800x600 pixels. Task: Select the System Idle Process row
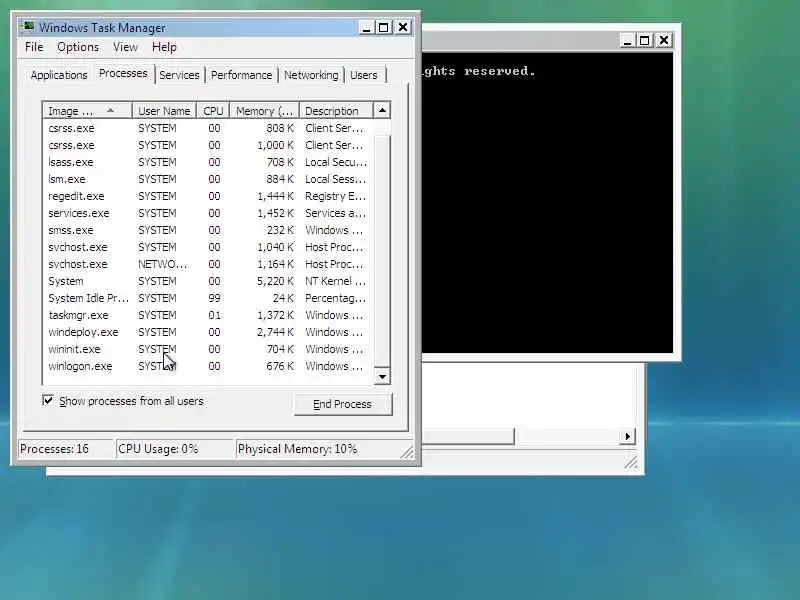[208, 298]
